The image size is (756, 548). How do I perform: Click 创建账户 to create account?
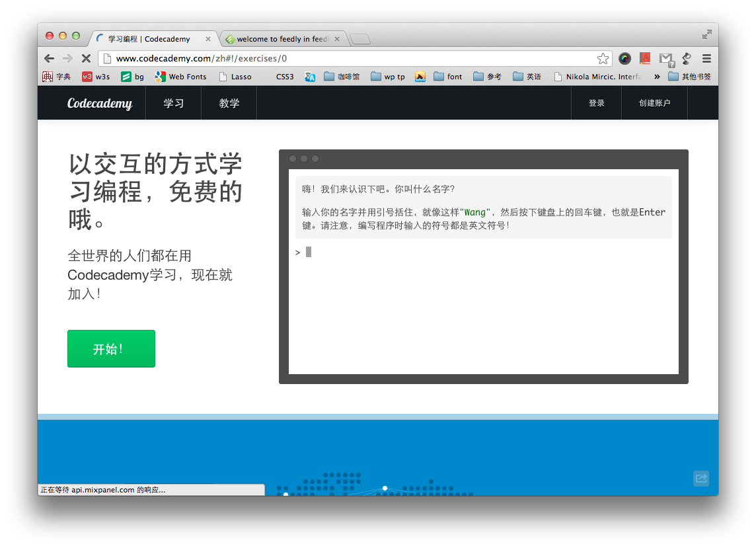click(655, 102)
